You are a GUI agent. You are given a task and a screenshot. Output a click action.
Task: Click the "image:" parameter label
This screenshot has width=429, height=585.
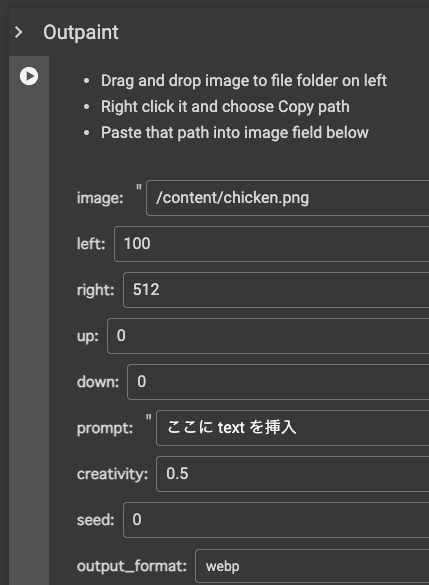[100, 198]
